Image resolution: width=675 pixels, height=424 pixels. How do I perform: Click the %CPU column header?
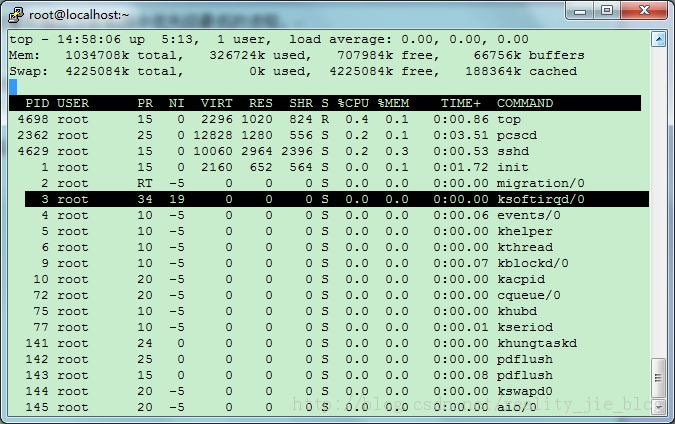[x=353, y=103]
